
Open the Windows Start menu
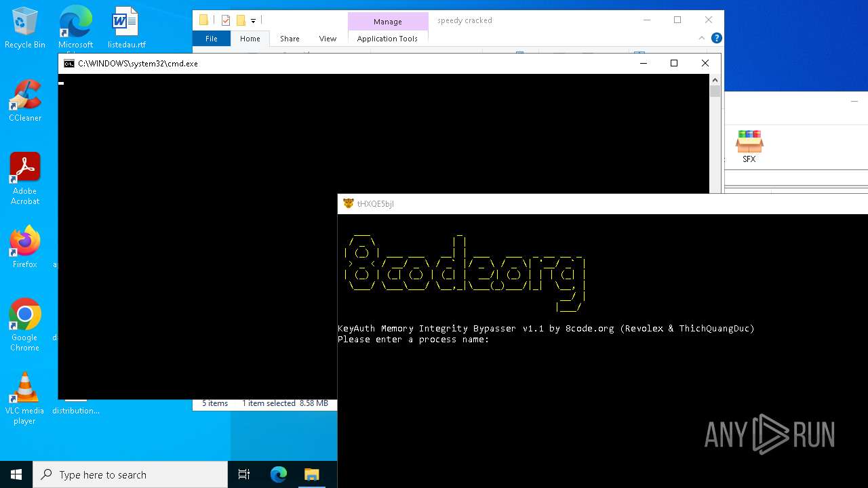(x=16, y=474)
